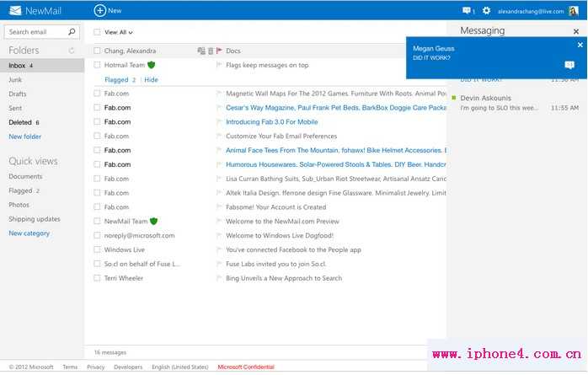Open the Terms footer link
This screenshot has height=375, width=588.
click(70, 367)
